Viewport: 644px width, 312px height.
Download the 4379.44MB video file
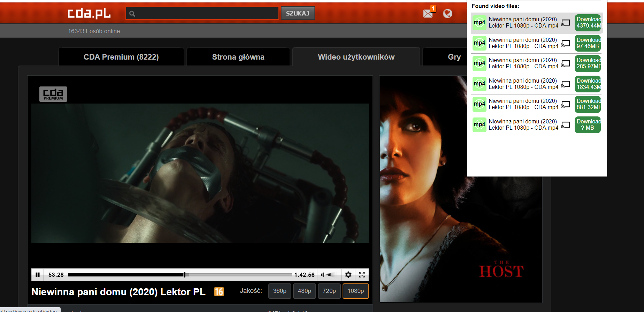(x=588, y=23)
